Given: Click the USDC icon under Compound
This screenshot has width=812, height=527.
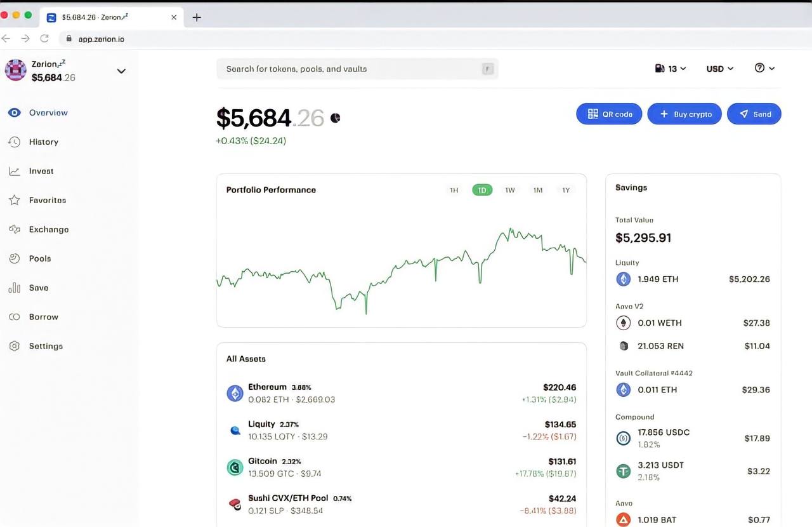Looking at the screenshot, I should (624, 438).
